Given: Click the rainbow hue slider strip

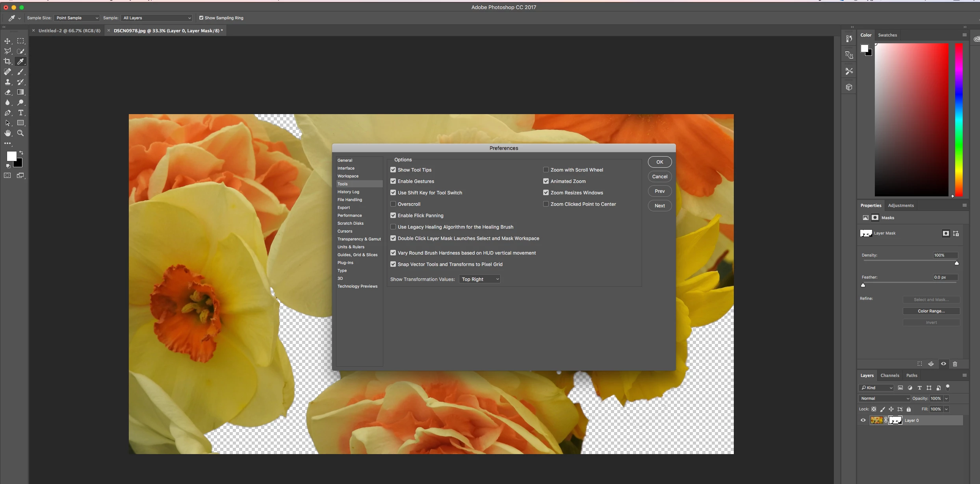Looking at the screenshot, I should pos(959,118).
